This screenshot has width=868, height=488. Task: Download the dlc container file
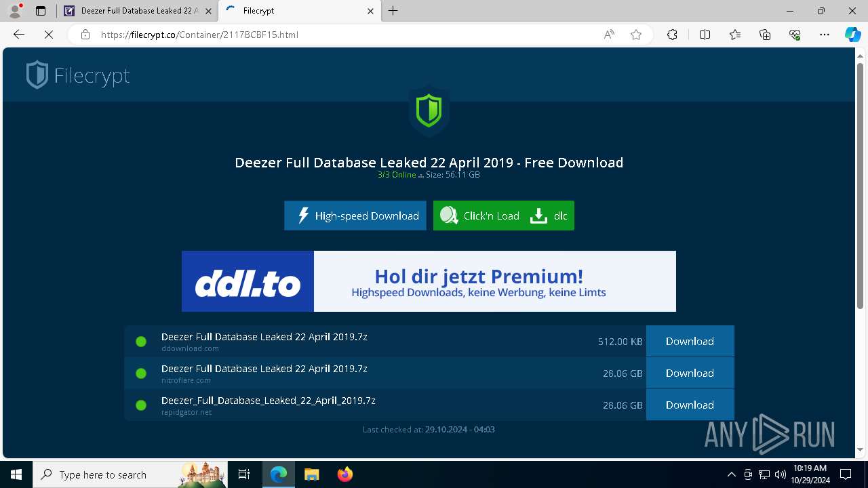pyautogui.click(x=549, y=216)
